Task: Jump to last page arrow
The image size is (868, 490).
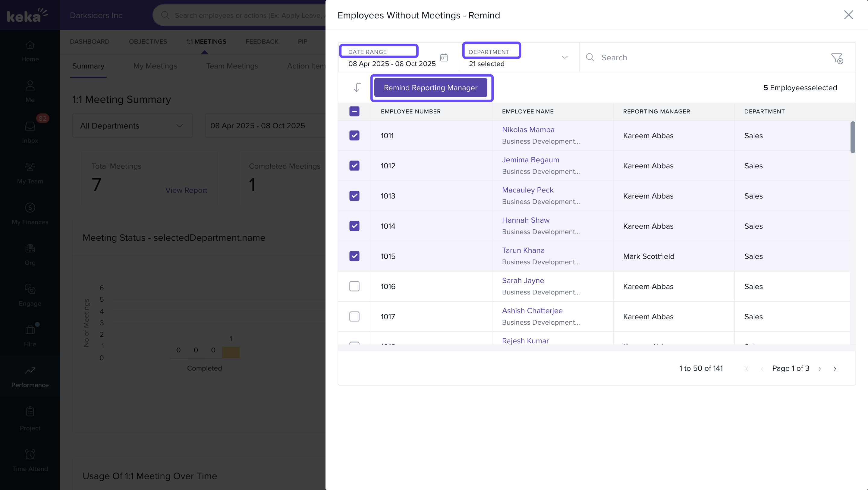Action: (835, 369)
